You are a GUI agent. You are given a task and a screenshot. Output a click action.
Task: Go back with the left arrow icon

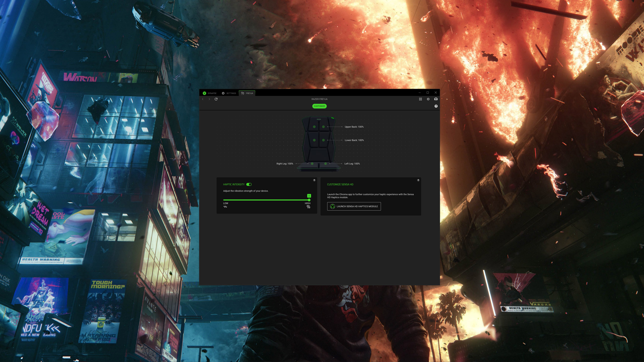point(203,99)
